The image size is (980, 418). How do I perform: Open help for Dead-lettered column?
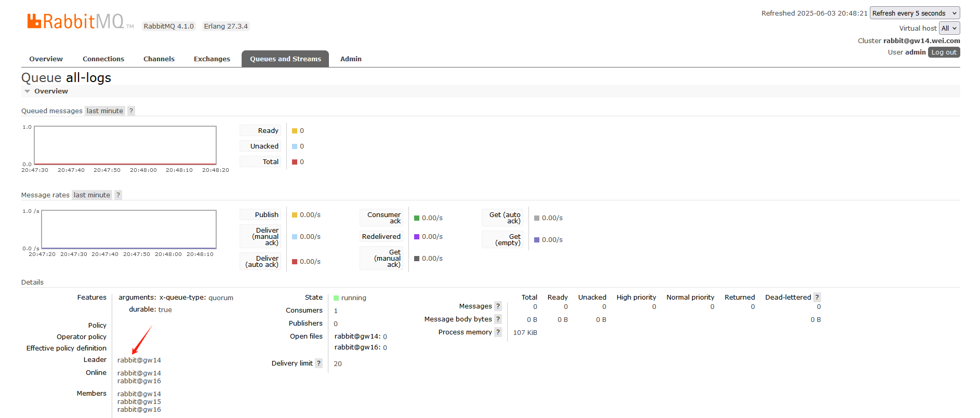[817, 297]
